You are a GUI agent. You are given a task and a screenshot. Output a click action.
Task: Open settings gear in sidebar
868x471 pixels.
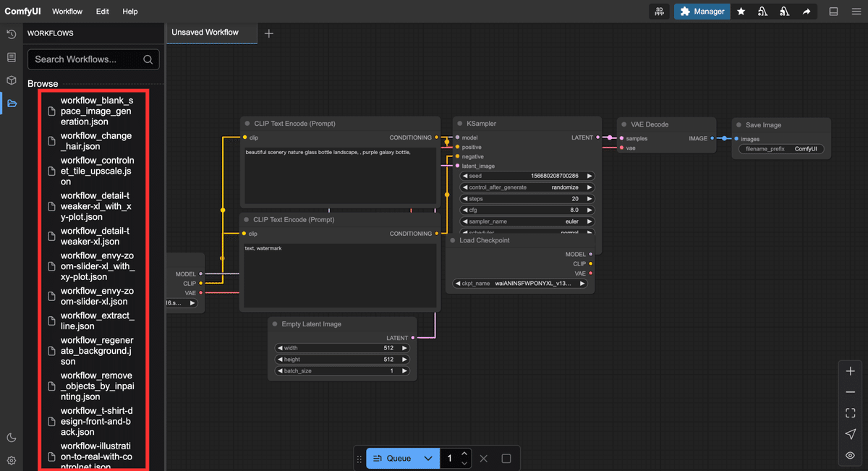pyautogui.click(x=12, y=460)
